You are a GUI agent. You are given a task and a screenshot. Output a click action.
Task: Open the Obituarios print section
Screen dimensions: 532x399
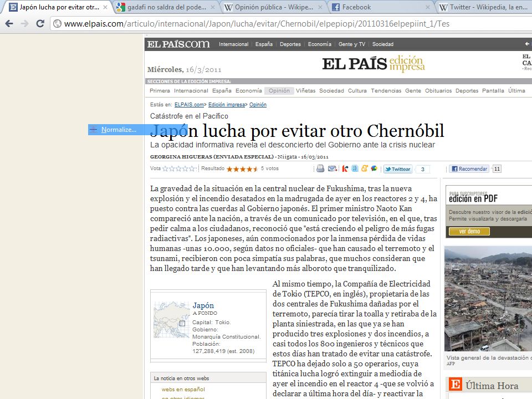click(x=438, y=90)
